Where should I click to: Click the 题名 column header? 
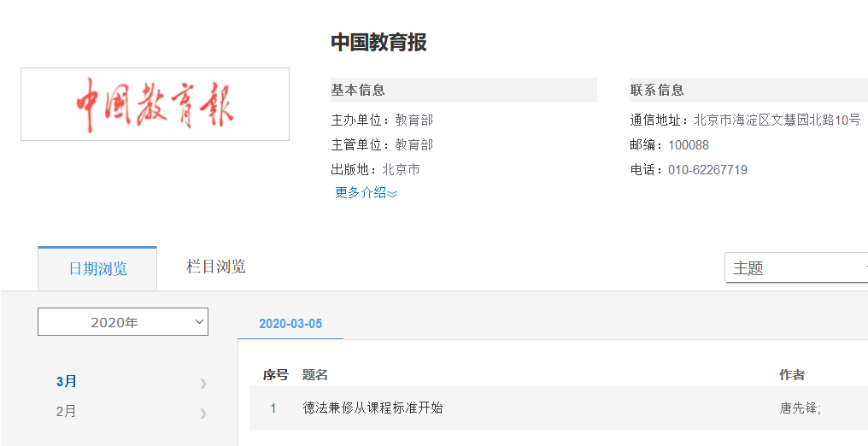[x=315, y=375]
